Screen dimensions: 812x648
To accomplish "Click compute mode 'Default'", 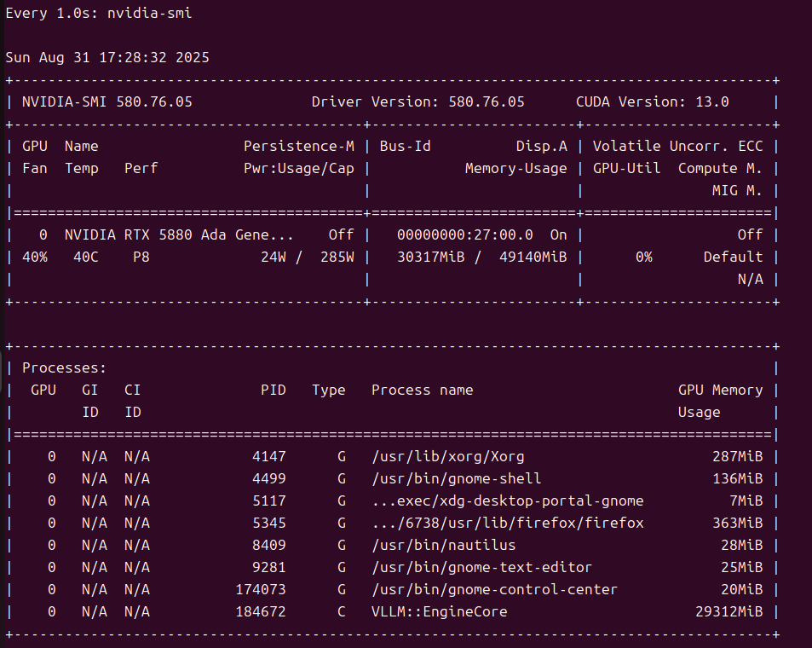I will point(734,257).
